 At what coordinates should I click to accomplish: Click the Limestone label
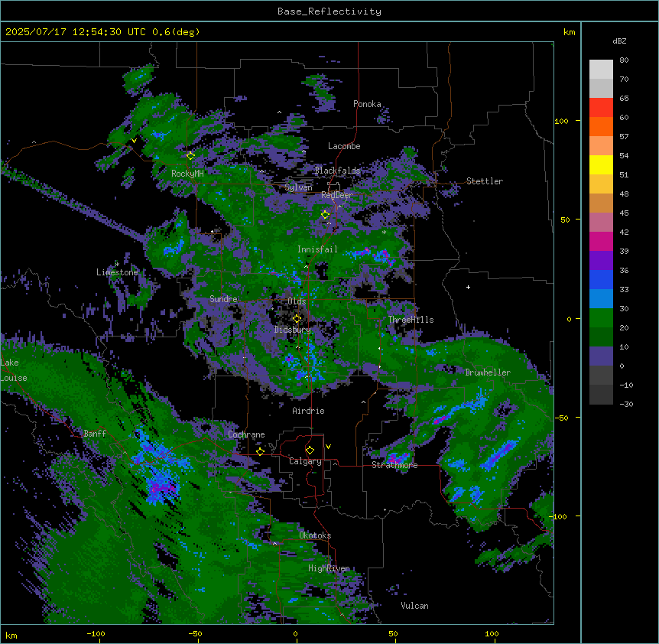pos(117,272)
